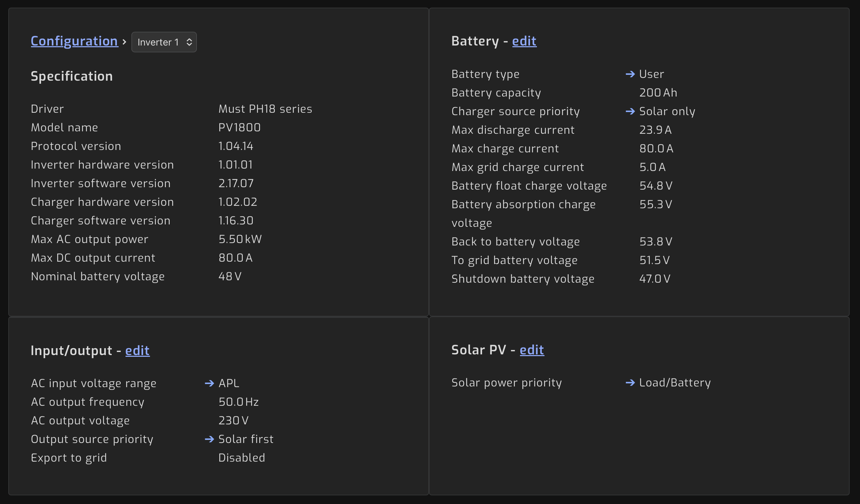This screenshot has width=860, height=504.
Task: Click the Load/Battery solar priority value
Action: 675,383
